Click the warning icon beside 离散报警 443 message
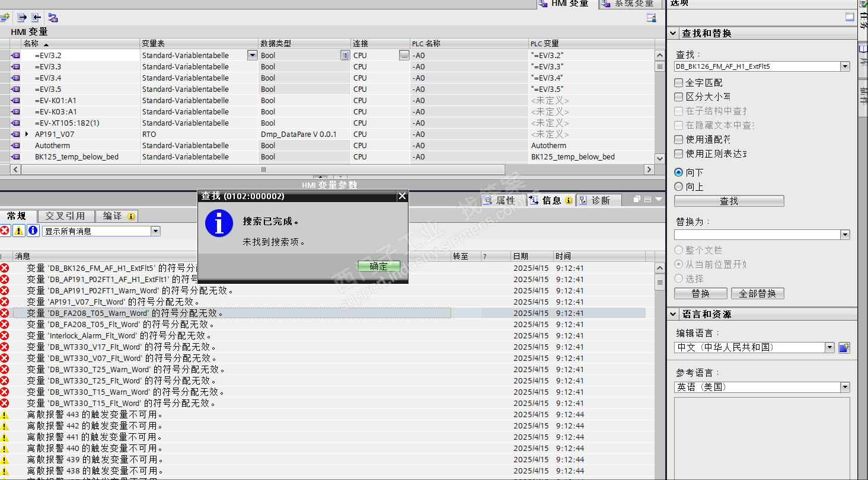 point(5,414)
